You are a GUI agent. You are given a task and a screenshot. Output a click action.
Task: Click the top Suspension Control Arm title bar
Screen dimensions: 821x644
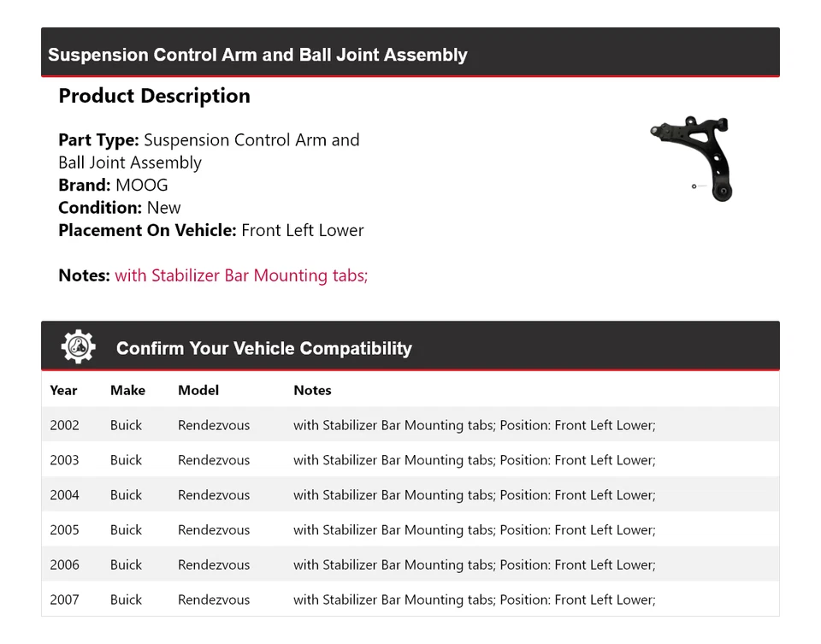click(x=410, y=53)
